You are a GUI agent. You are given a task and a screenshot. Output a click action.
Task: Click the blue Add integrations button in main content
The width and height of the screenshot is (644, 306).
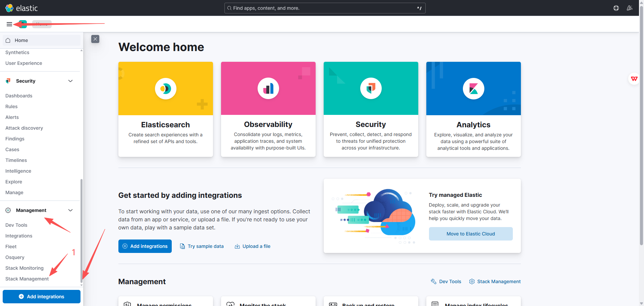tap(145, 246)
